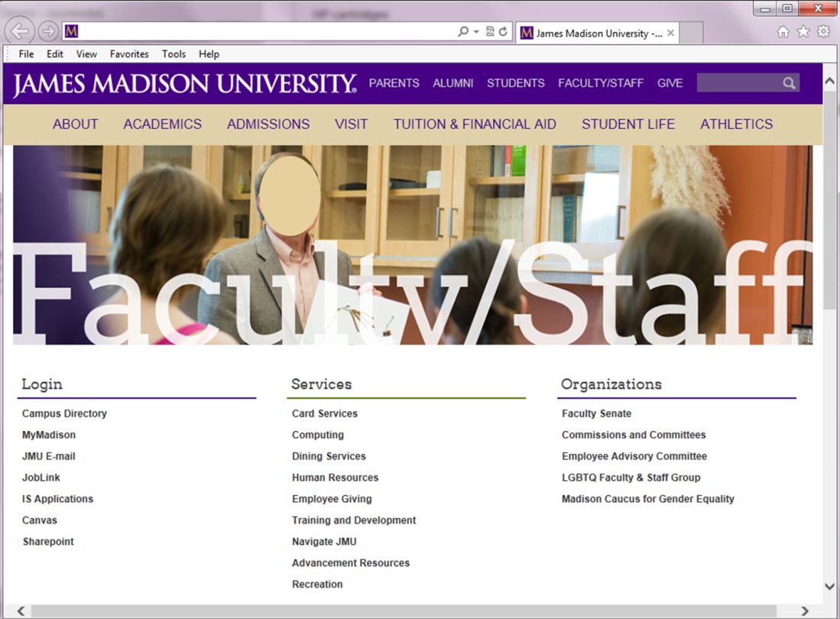Open Tuition & Financial Aid
The width and height of the screenshot is (840, 619).
475,125
